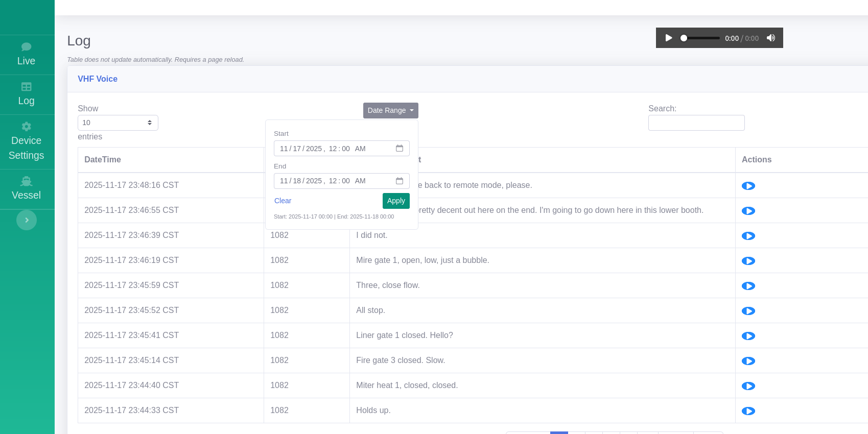Open calendar picker for End date
The width and height of the screenshot is (868, 434).
(400, 181)
